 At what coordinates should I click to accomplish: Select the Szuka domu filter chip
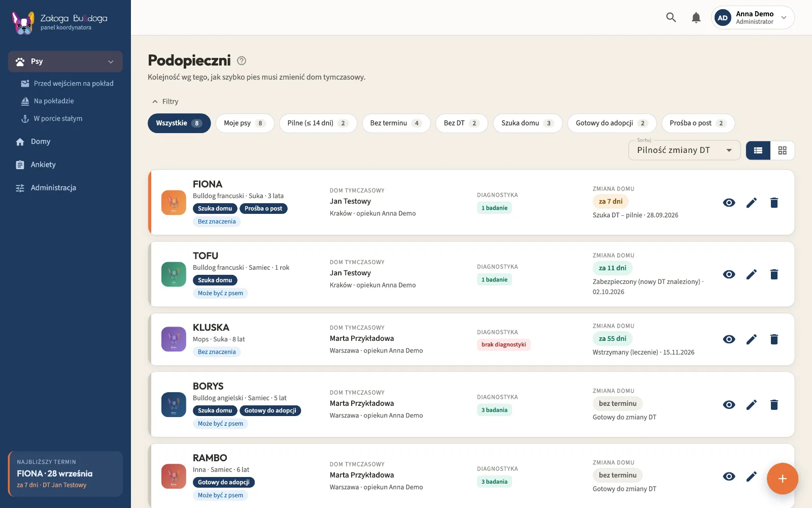(x=527, y=123)
